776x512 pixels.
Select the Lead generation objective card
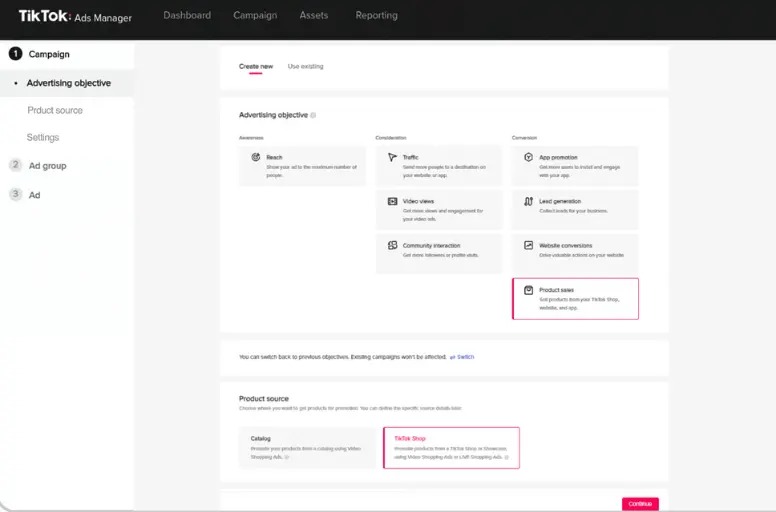[575, 210]
